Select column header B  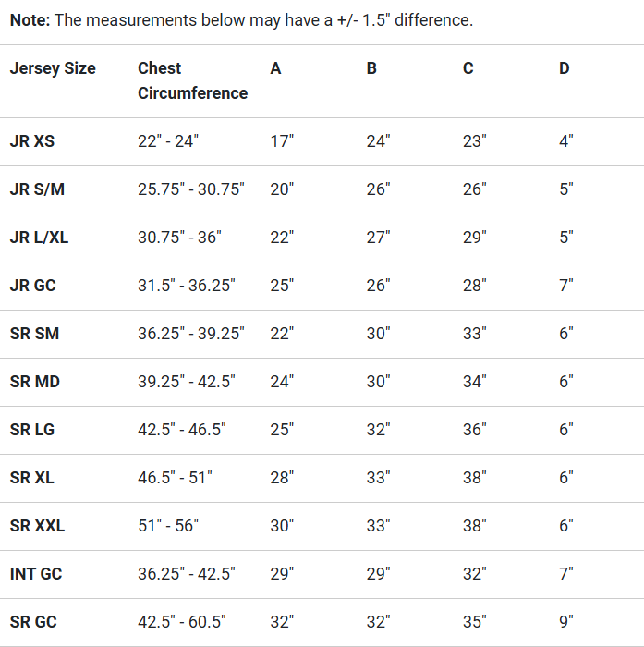point(371,68)
